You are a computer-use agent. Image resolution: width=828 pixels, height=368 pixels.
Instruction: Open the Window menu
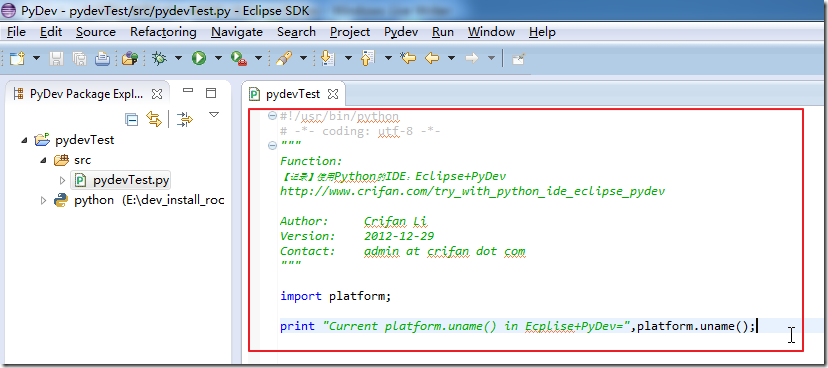[x=492, y=32]
